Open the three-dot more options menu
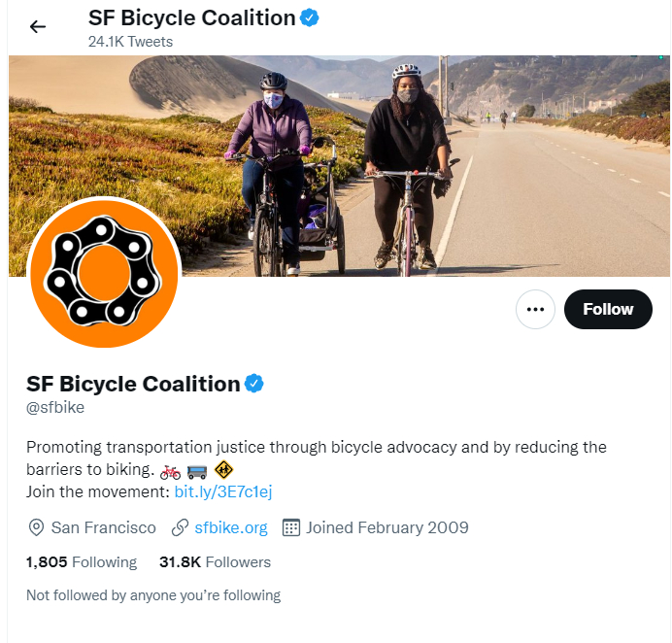672x643 pixels. pyautogui.click(x=534, y=309)
